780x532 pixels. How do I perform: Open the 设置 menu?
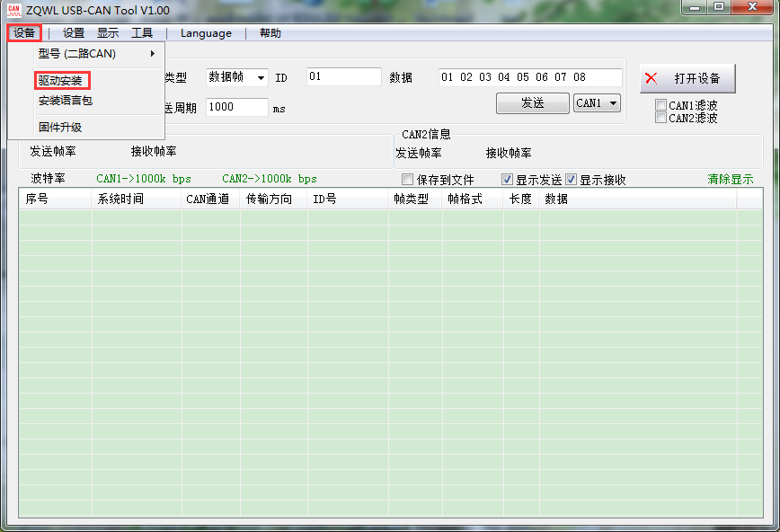pyautogui.click(x=74, y=33)
